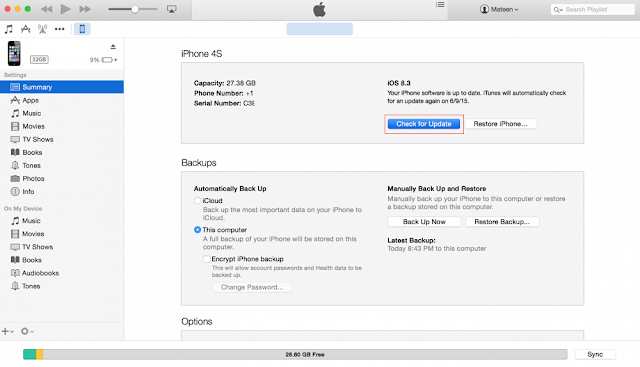Open the AirPlay output icon
640x367 pixels.
click(172, 9)
